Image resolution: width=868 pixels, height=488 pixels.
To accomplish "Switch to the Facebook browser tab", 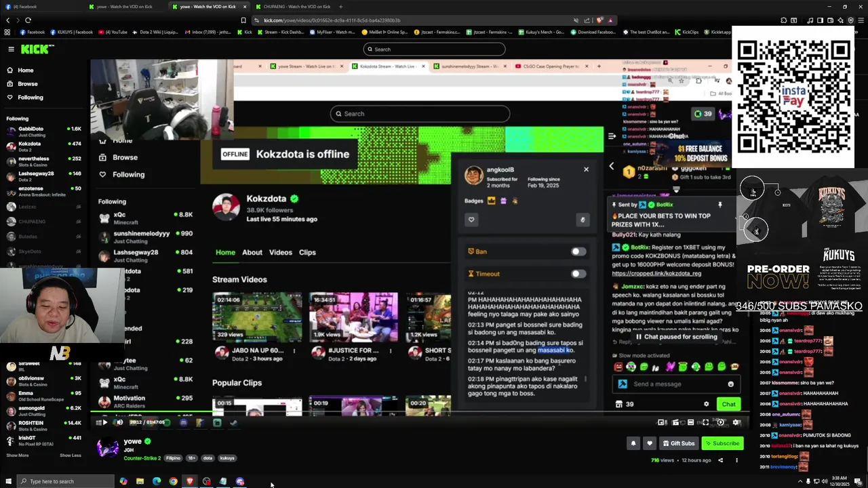I will pos(42,7).
